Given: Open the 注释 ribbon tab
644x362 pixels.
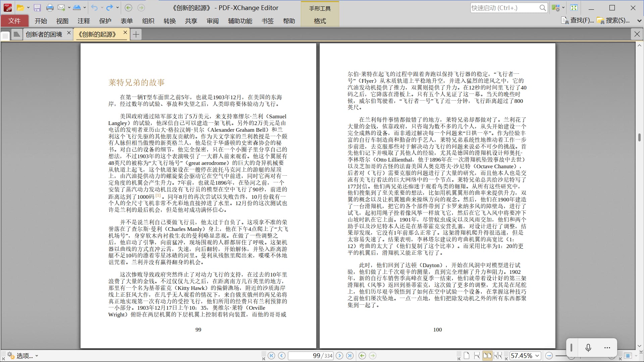Looking at the screenshot, I should point(84,21).
